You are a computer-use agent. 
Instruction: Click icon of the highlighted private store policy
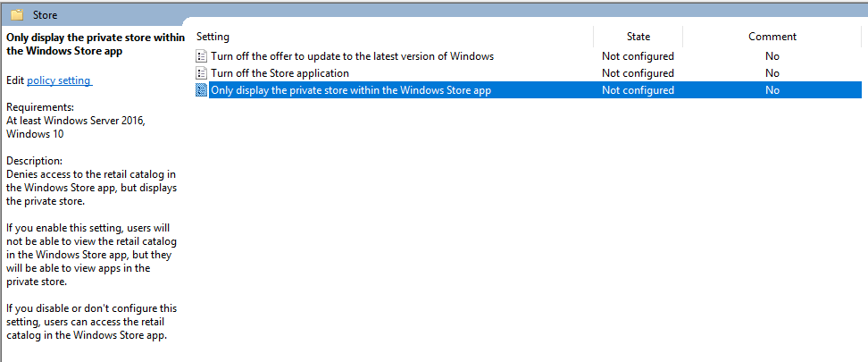tap(202, 90)
